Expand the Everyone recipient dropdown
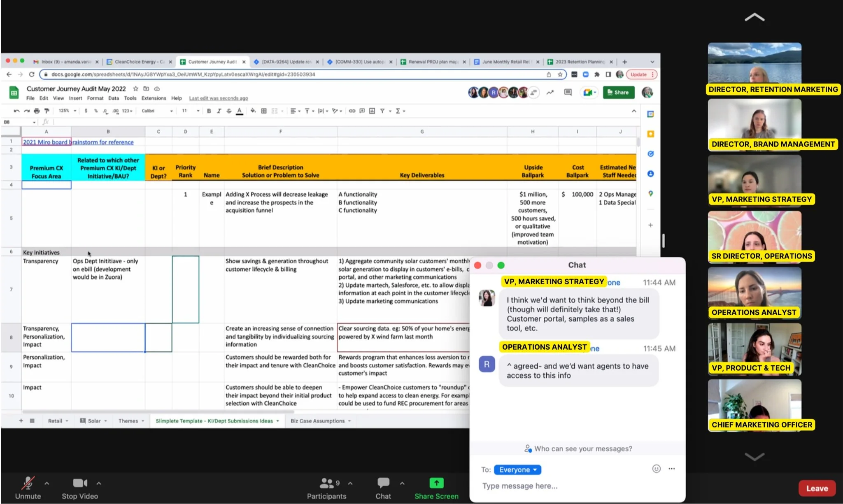This screenshot has height=504, width=843. click(517, 469)
